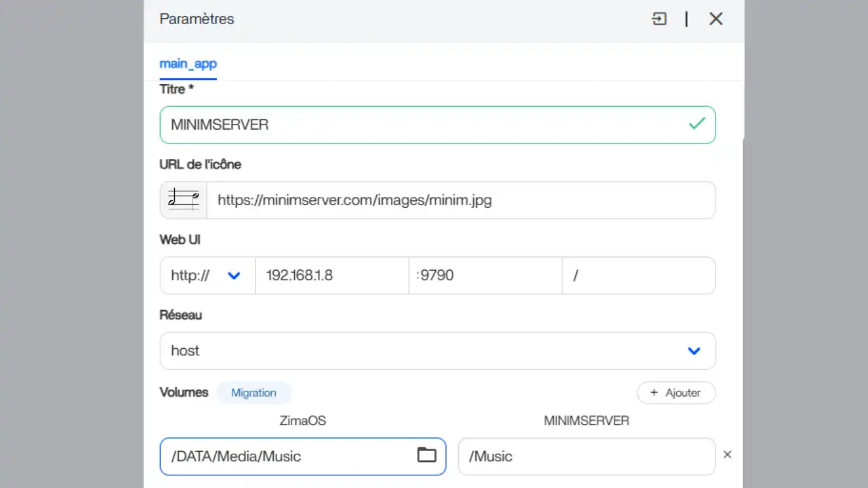
Task: Expand the Réseau dropdown showing host
Action: click(437, 351)
